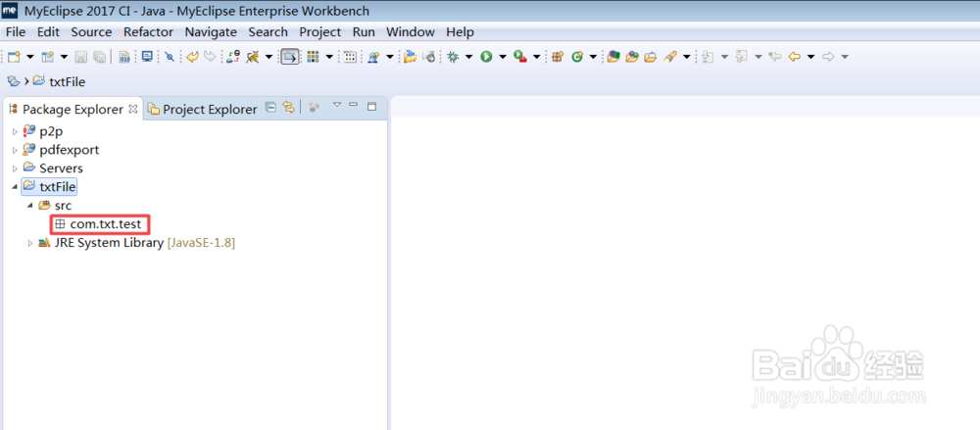Collapse the txtFile project
Screen dimensions: 980x430
point(15,187)
